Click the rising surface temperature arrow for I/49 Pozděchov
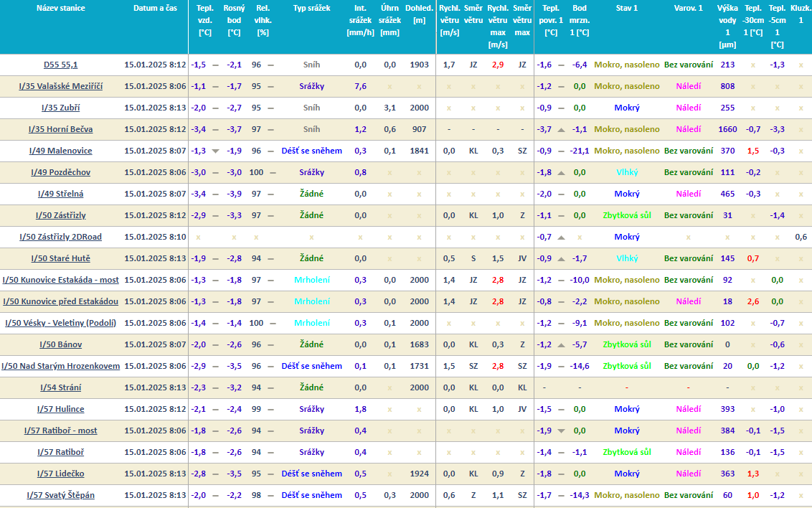 (x=561, y=173)
